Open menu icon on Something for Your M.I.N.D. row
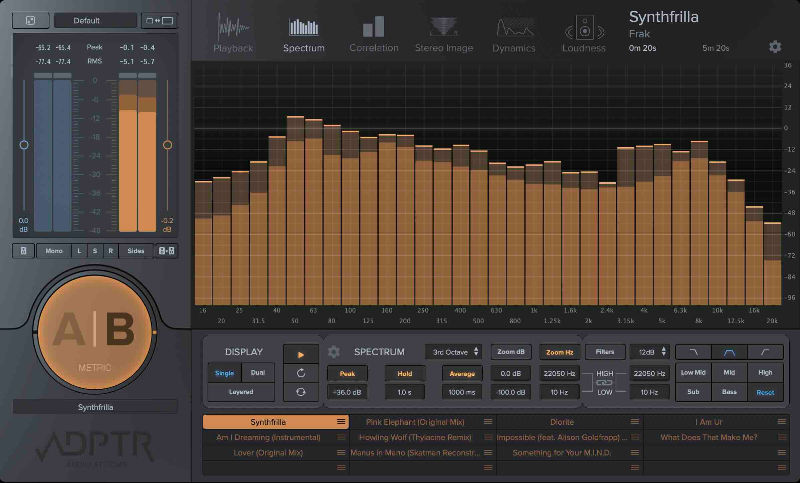 tap(635, 452)
